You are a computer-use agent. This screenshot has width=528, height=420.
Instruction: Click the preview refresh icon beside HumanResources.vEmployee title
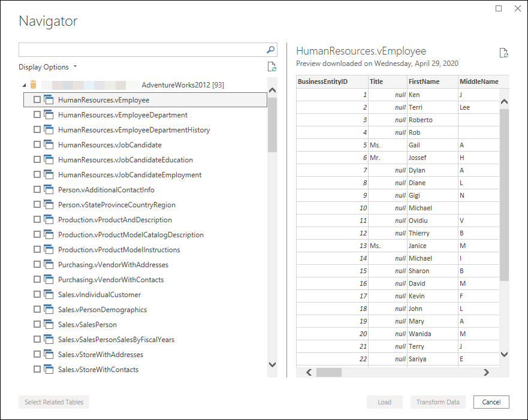504,53
